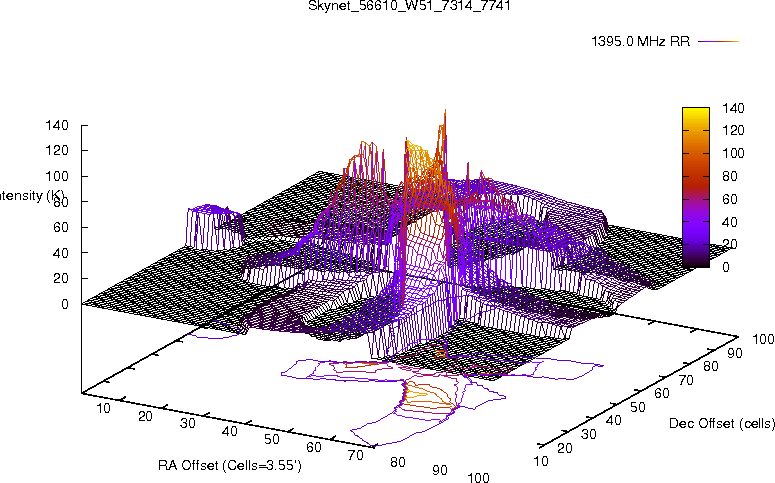Select the 40 label on the color bar
775x483 pixels.
coord(730,222)
